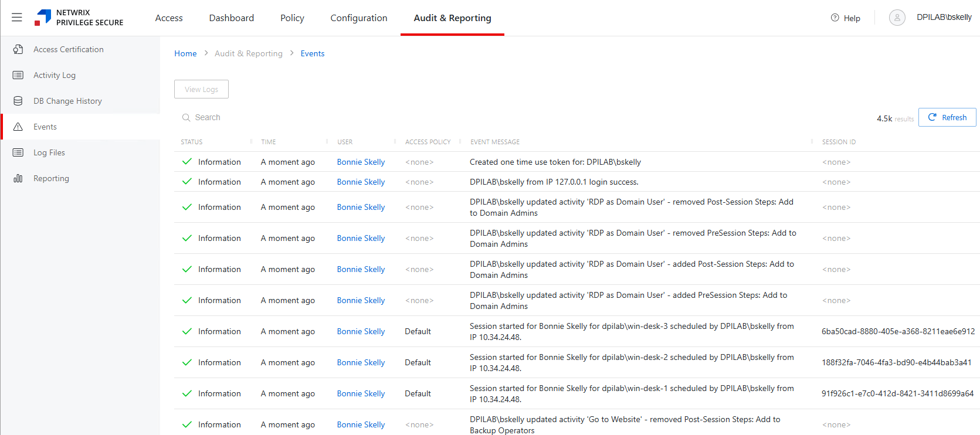Open Activity Log in sidebar
This screenshot has height=435, width=980.
55,75
